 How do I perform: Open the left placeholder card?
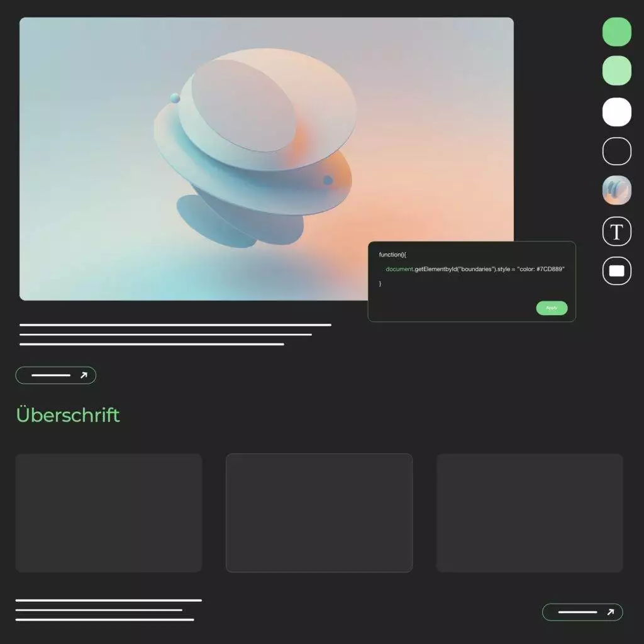click(109, 513)
